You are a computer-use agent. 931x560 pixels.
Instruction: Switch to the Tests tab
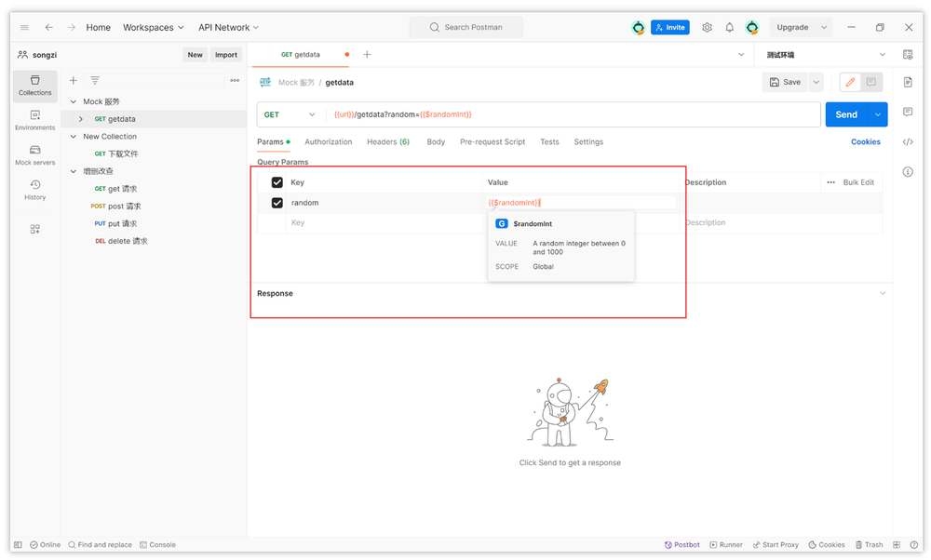(549, 141)
